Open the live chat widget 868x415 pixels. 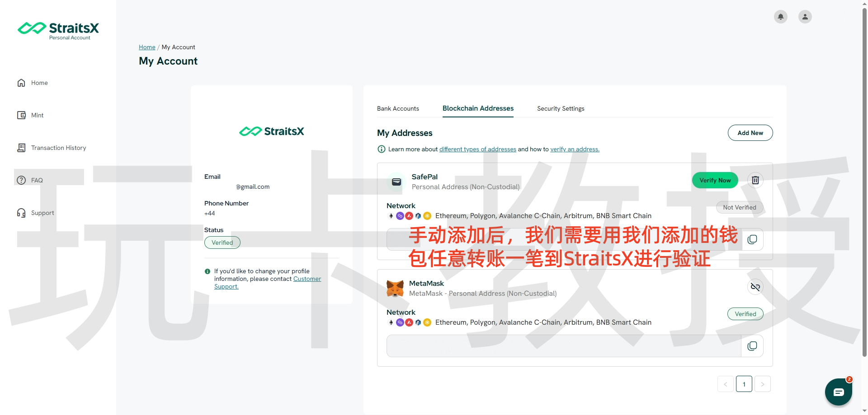click(x=838, y=392)
